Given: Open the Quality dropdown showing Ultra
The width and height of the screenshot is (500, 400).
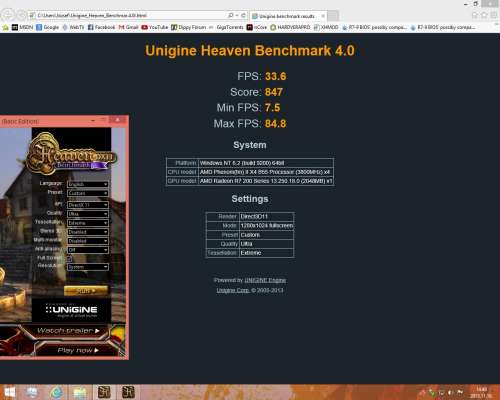Looking at the screenshot, I should (88, 214).
